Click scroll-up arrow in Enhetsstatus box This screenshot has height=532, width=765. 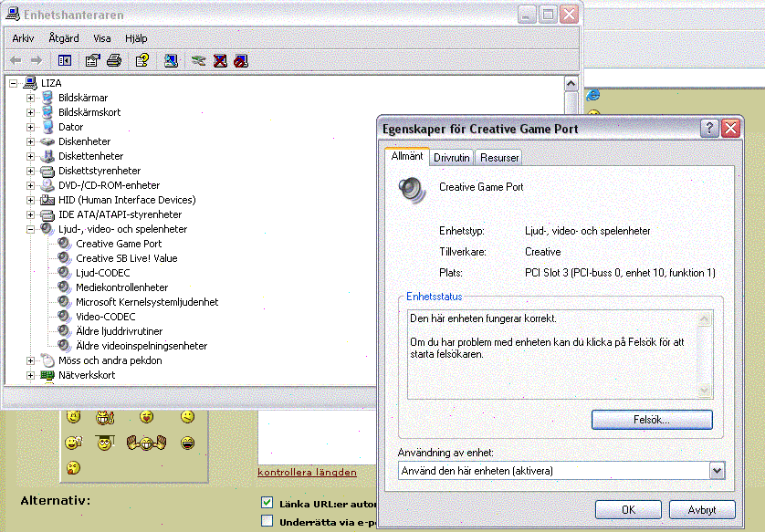click(x=704, y=319)
